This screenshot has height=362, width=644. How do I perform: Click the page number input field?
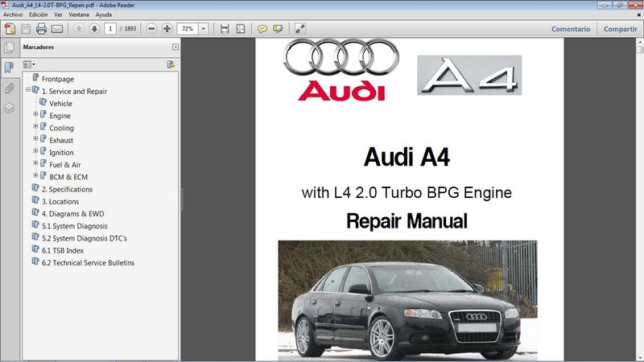coord(109,29)
